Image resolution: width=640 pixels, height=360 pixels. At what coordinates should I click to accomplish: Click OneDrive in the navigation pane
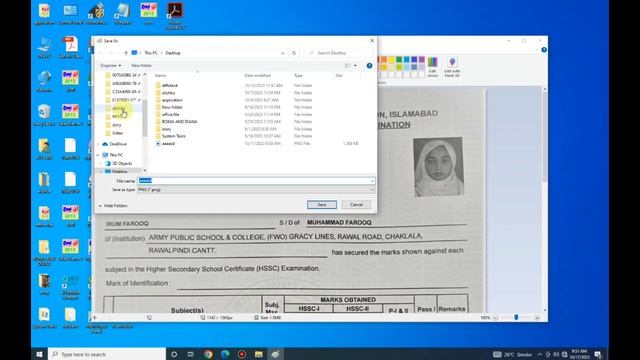coord(115,144)
